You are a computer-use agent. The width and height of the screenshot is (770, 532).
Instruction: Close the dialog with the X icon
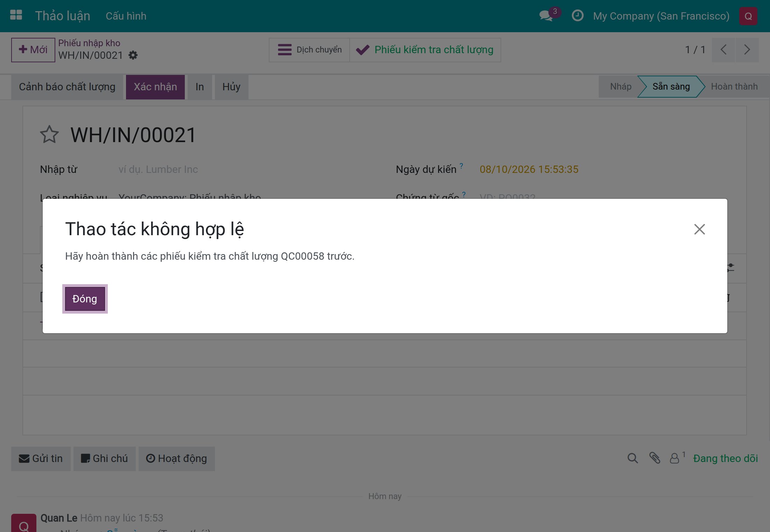[700, 229]
